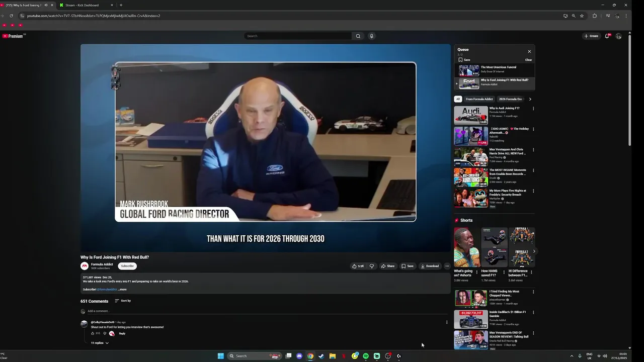This screenshot has width=644, height=362.
Task: Download the video
Action: [430, 266]
